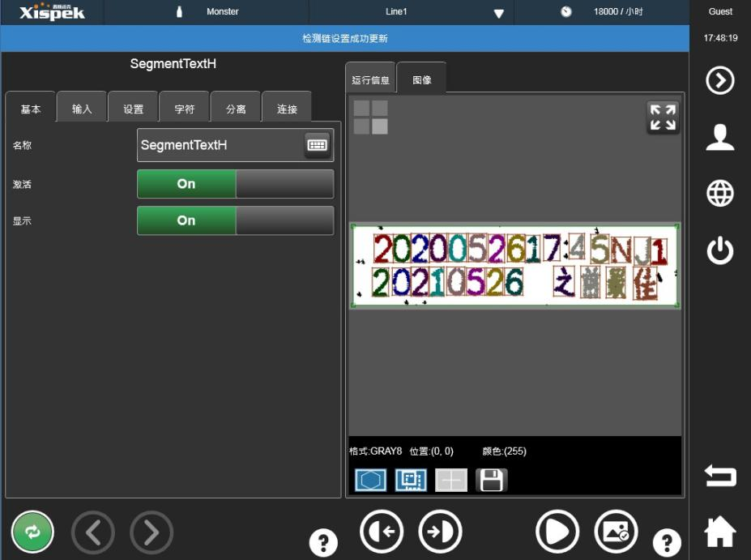Click the 17:48:19 clock text
This screenshot has width=751, height=560.
720,38
